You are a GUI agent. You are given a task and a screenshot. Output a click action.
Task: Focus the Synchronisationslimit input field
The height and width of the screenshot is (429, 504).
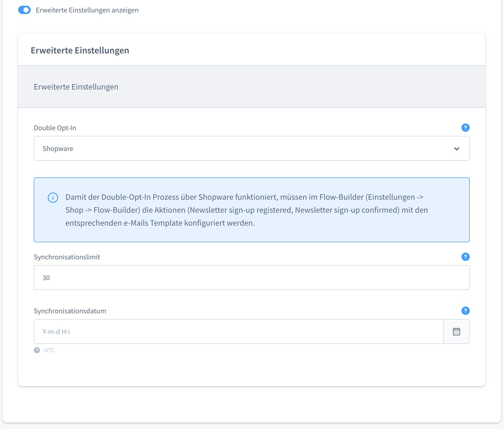coord(251,278)
